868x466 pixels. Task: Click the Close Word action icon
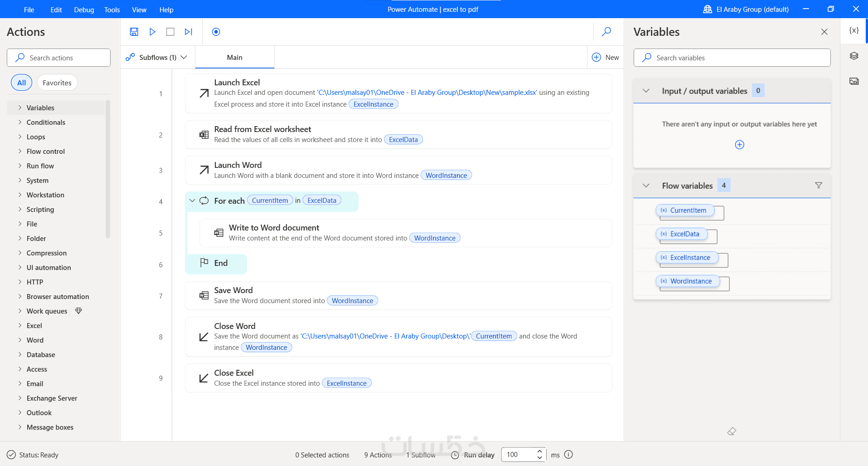[x=204, y=337]
